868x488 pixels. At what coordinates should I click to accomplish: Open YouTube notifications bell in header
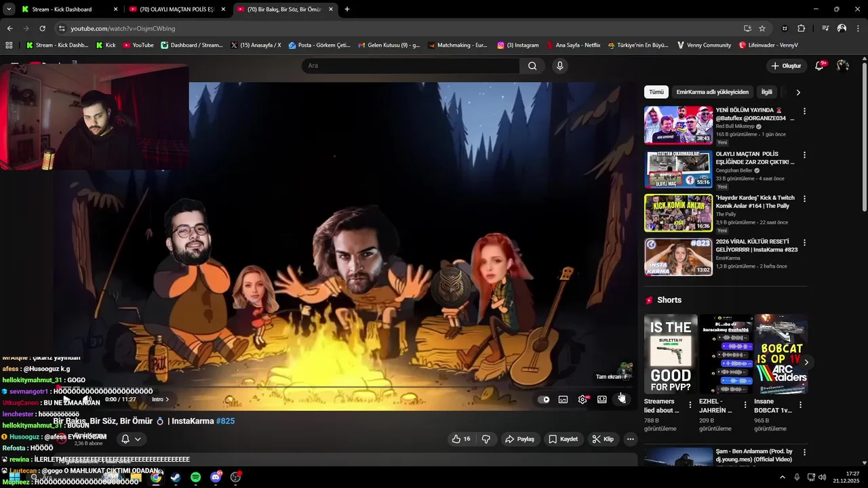click(819, 66)
